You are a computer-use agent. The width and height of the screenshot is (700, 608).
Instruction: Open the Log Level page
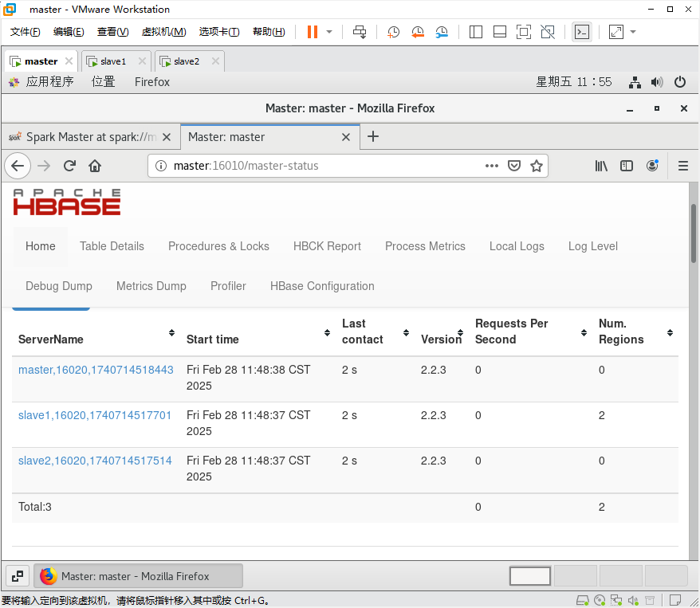pyautogui.click(x=593, y=246)
